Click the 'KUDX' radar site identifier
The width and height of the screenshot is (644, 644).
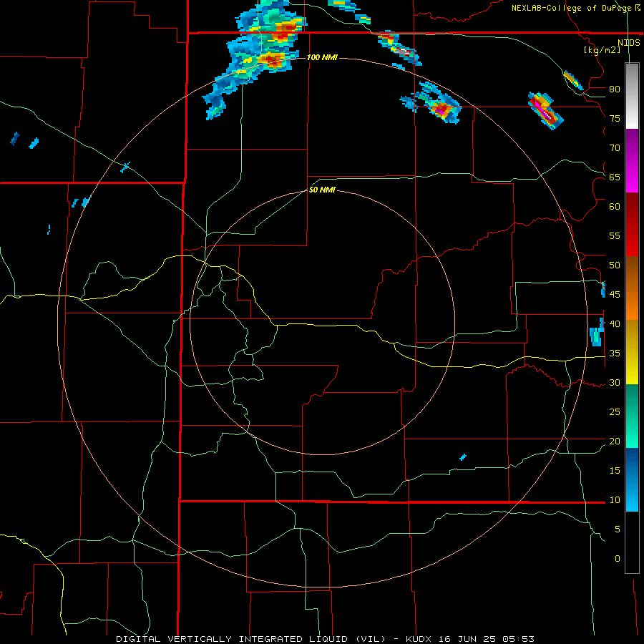(x=421, y=639)
